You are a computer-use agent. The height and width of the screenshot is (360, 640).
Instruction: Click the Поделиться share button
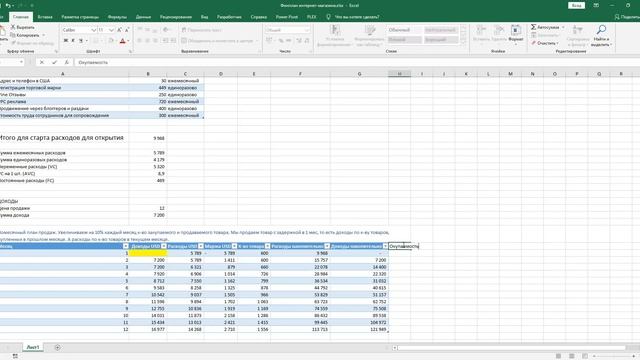[x=628, y=17]
